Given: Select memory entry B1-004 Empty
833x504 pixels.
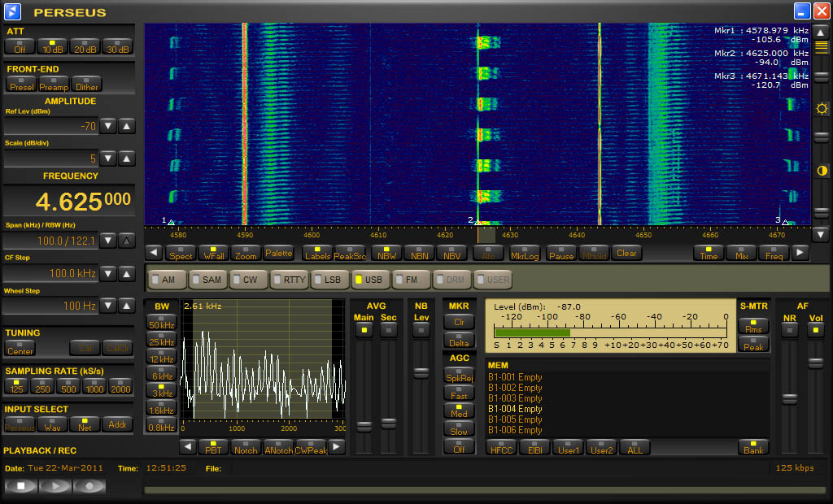Looking at the screenshot, I should [x=515, y=409].
